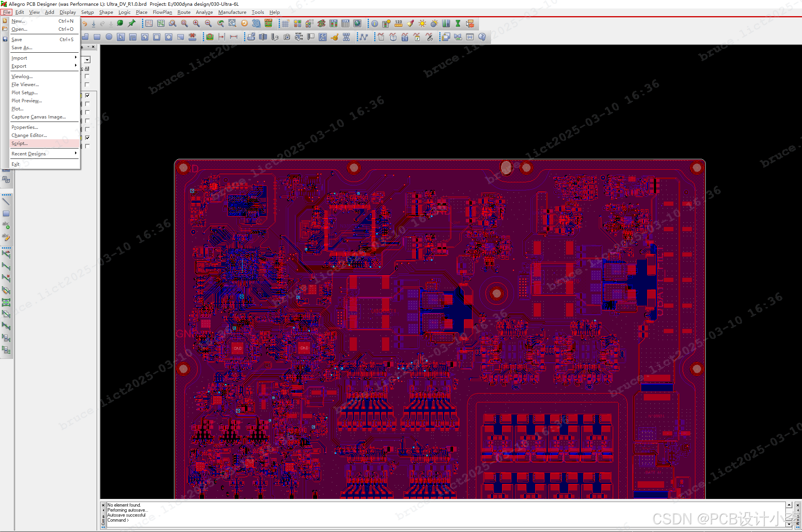Click the measure ruler 123 icon
This screenshot has height=532, width=802.
click(398, 23)
